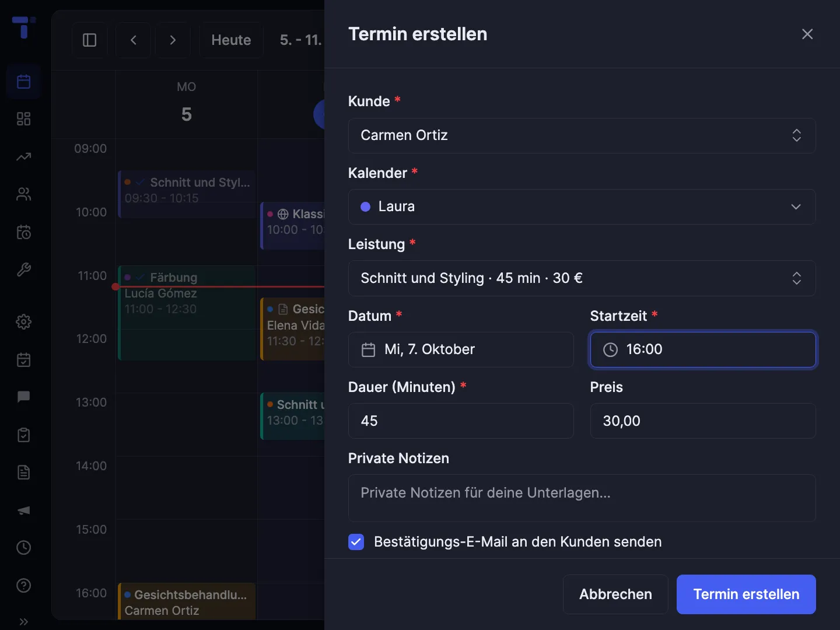Click the date range 5. - 11. label
The image size is (840, 630).
(x=301, y=40)
